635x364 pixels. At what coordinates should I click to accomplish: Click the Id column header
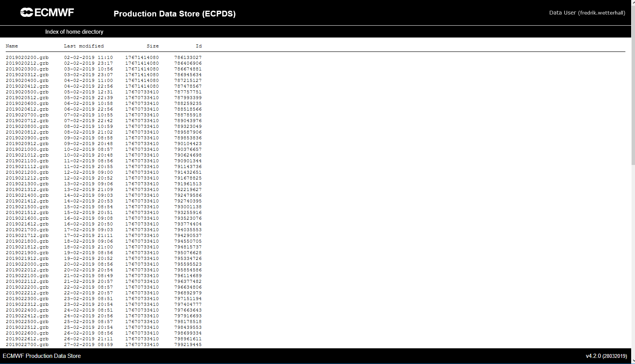point(199,46)
